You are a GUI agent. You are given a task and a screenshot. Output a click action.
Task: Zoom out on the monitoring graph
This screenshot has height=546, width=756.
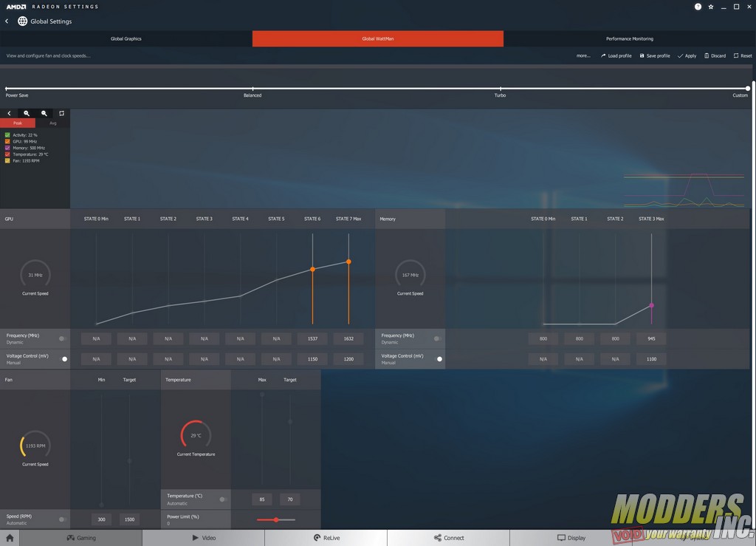tap(44, 113)
